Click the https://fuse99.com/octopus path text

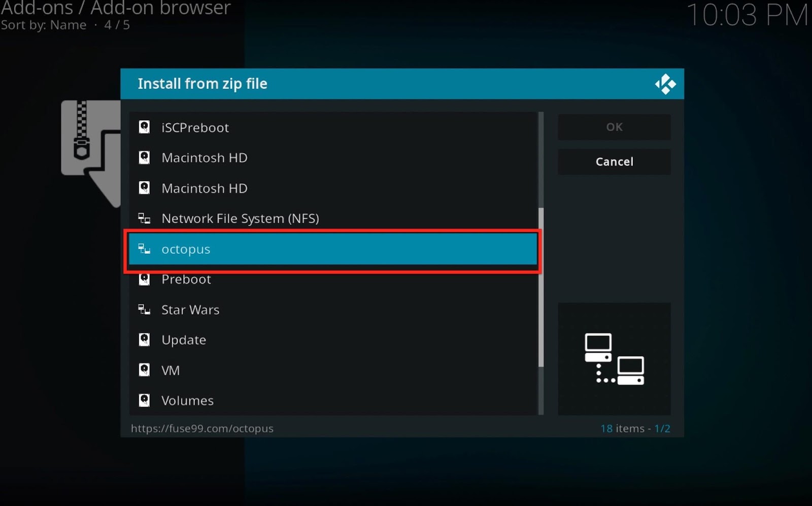pos(202,428)
